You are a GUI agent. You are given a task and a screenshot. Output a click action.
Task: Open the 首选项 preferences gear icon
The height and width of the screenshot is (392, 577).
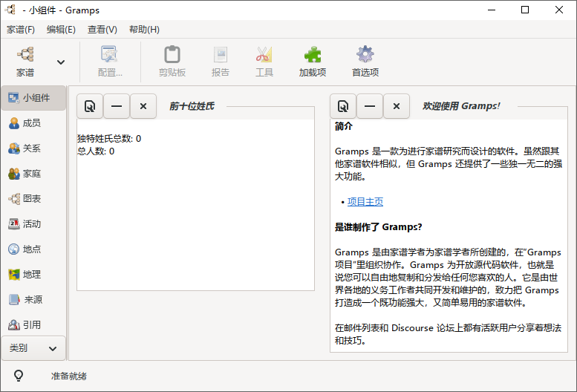coord(365,62)
